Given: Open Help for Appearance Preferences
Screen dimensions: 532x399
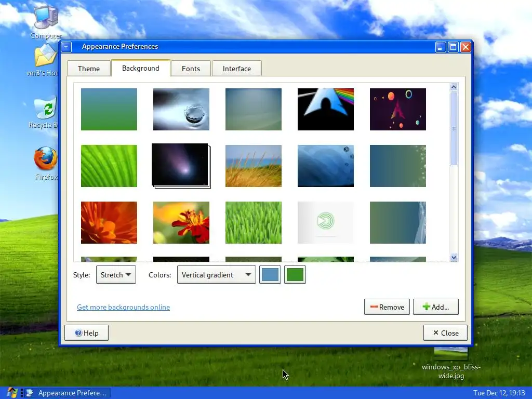Looking at the screenshot, I should [x=87, y=333].
